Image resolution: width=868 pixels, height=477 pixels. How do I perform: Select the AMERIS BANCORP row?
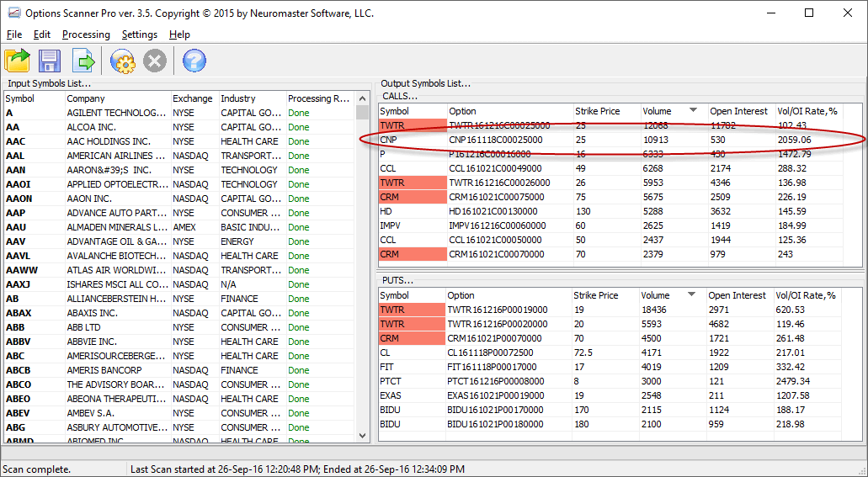point(180,370)
